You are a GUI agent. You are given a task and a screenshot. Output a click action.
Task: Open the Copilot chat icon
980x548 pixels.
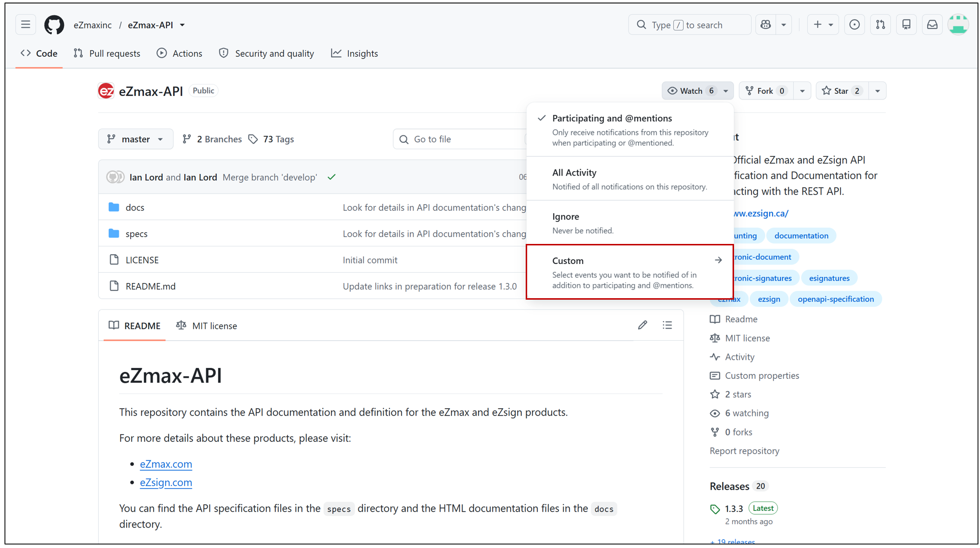coord(766,24)
